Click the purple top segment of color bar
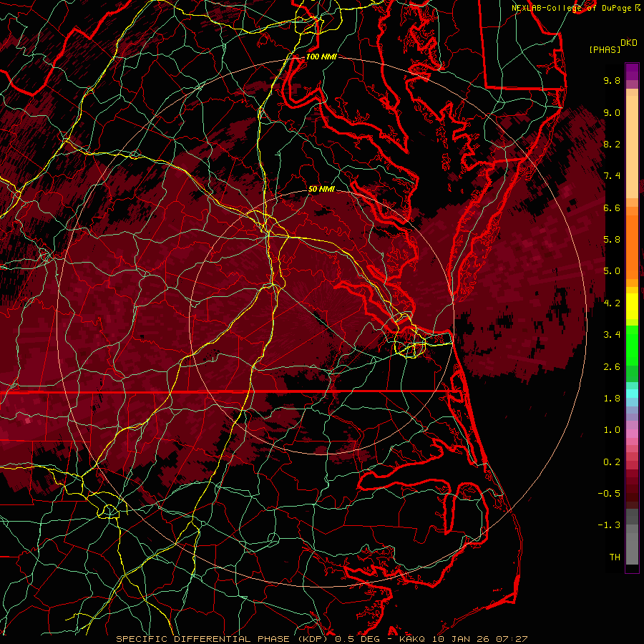Screen dimensions: 644x644 (632, 72)
